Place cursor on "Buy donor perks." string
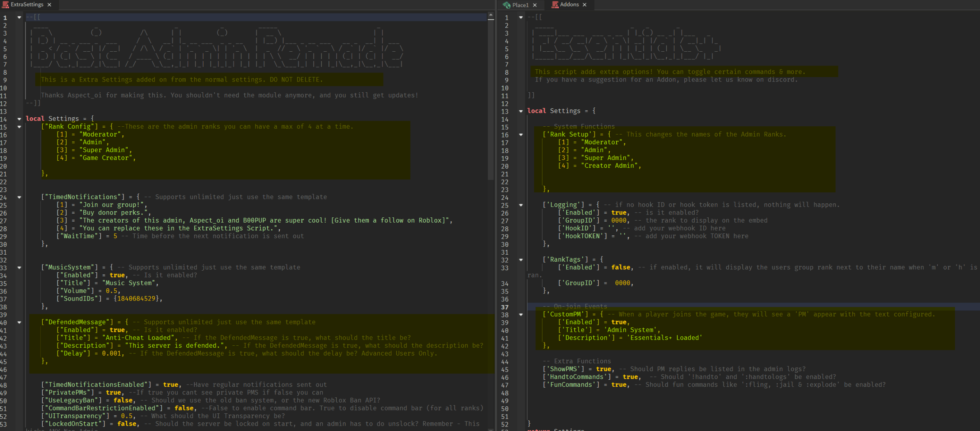Screen dimensions: 980x431 [x=114, y=212]
